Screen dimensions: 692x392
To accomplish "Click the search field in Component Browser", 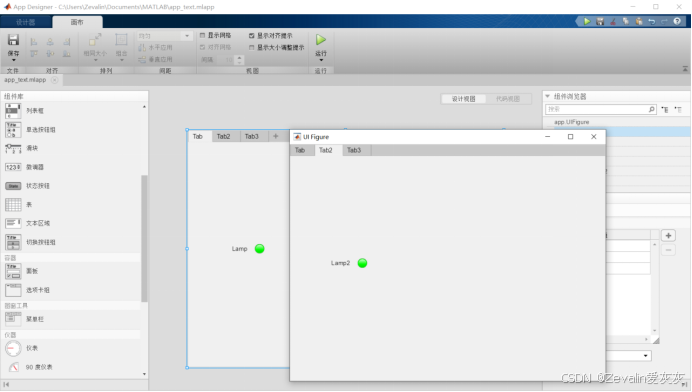I will tap(601, 109).
